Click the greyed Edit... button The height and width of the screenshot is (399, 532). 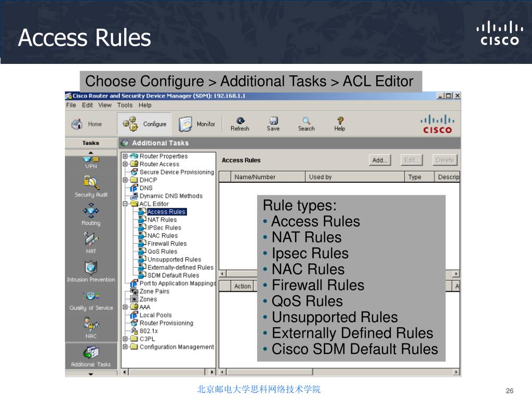click(x=411, y=160)
